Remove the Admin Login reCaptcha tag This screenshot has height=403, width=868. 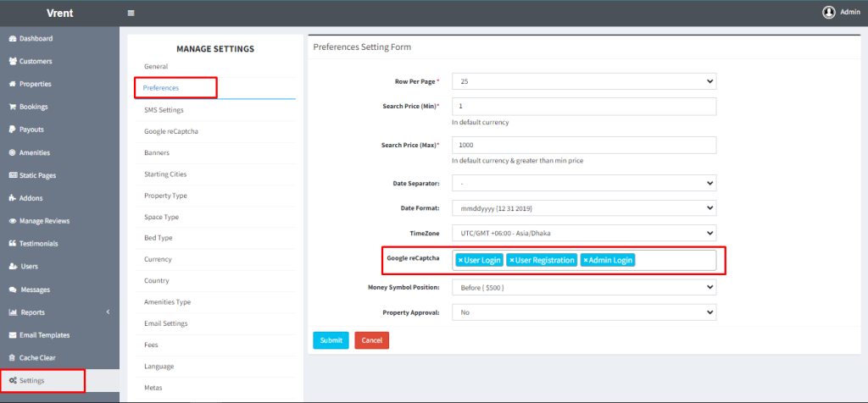[586, 261]
